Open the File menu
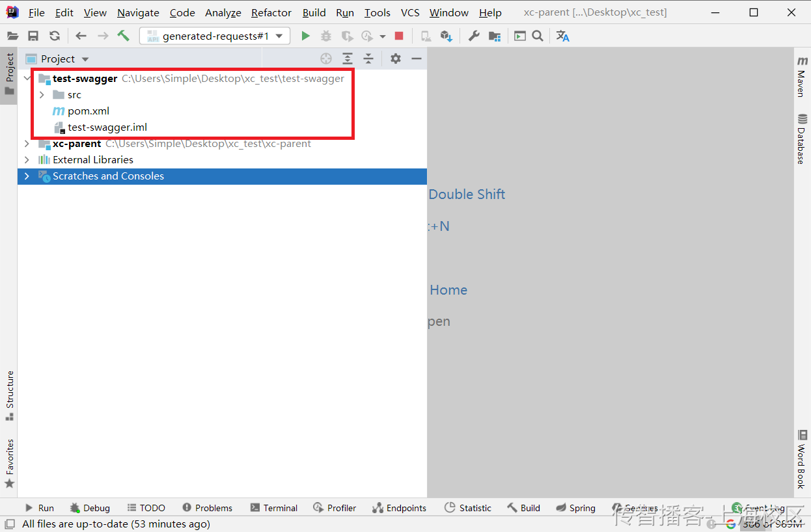This screenshot has height=532, width=811. pyautogui.click(x=36, y=12)
